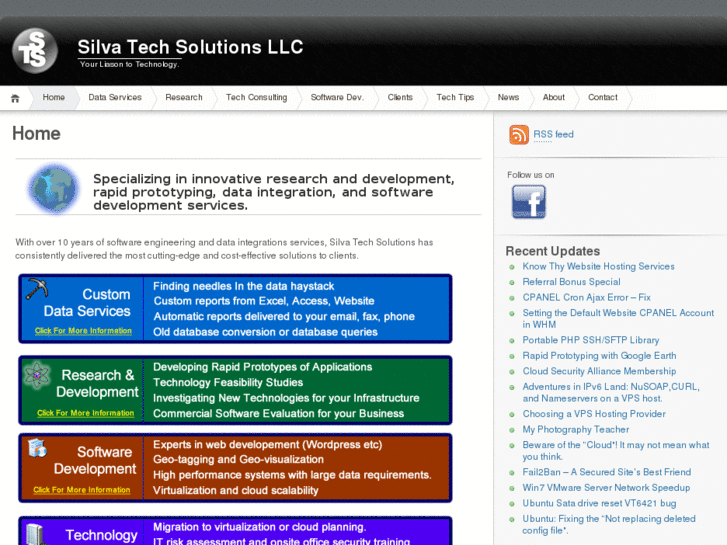Click the STS company logo
The height and width of the screenshot is (545, 727).
[35, 51]
